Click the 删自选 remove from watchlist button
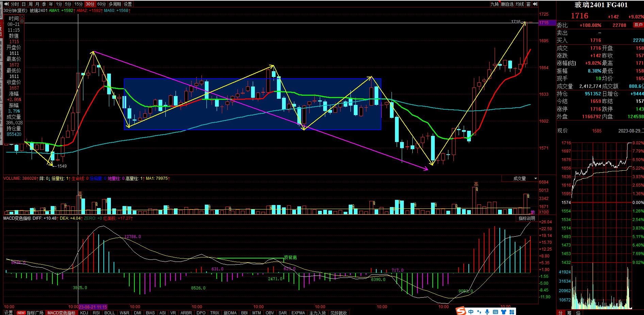This screenshot has height=315, width=644. pos(507,4)
